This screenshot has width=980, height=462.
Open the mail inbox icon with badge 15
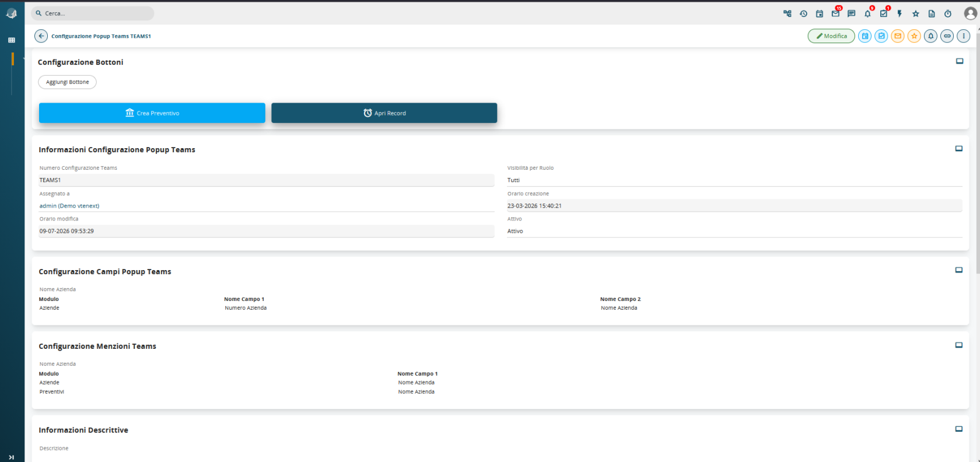tap(835, 13)
